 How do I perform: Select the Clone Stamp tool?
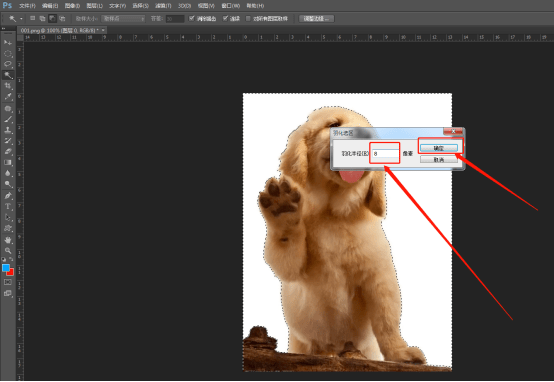click(8, 130)
